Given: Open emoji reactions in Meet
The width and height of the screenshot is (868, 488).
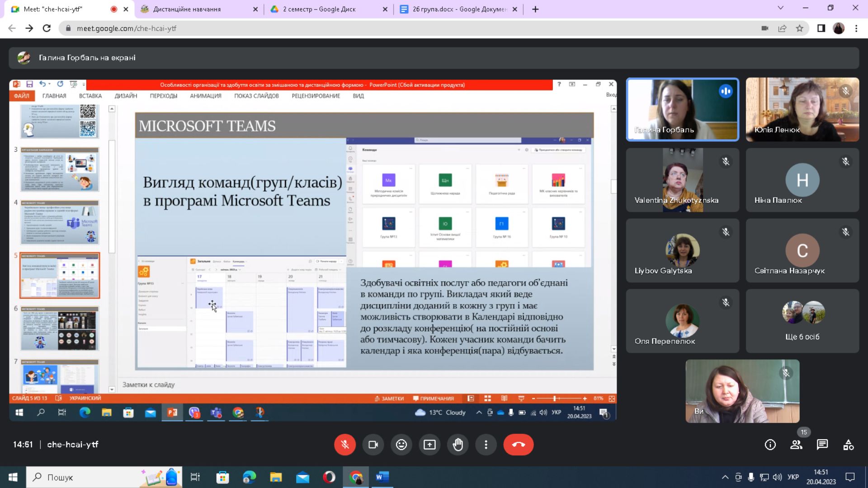Looking at the screenshot, I should (x=401, y=445).
